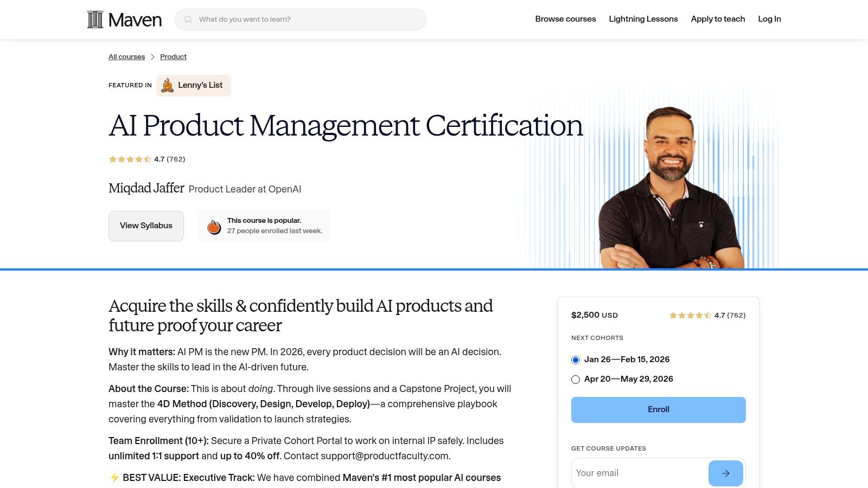Open Lightning Lessons from the top menu

click(643, 19)
